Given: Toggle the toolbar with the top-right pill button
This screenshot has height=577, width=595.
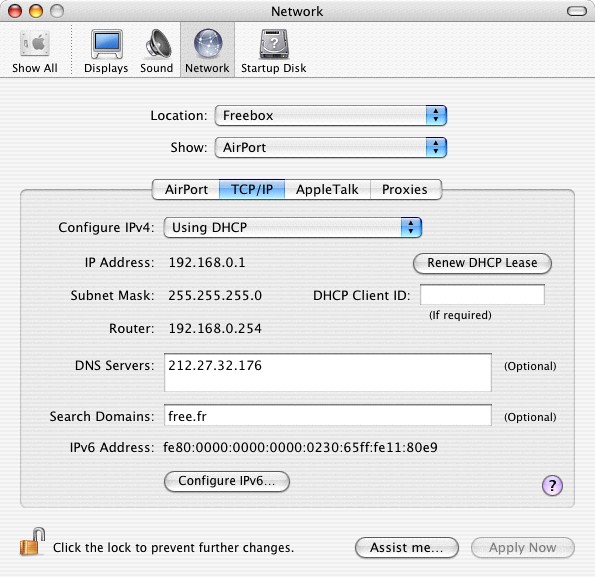Looking at the screenshot, I should click(577, 11).
